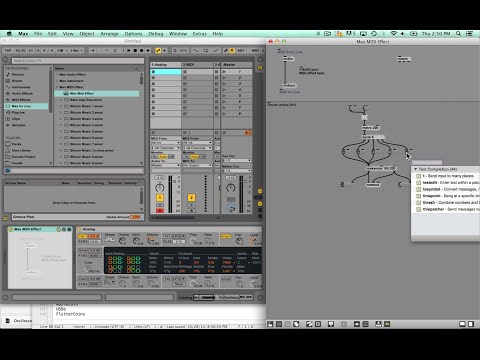
Task: Open All Channels dropdown on Analog track
Action: click(x=166, y=148)
